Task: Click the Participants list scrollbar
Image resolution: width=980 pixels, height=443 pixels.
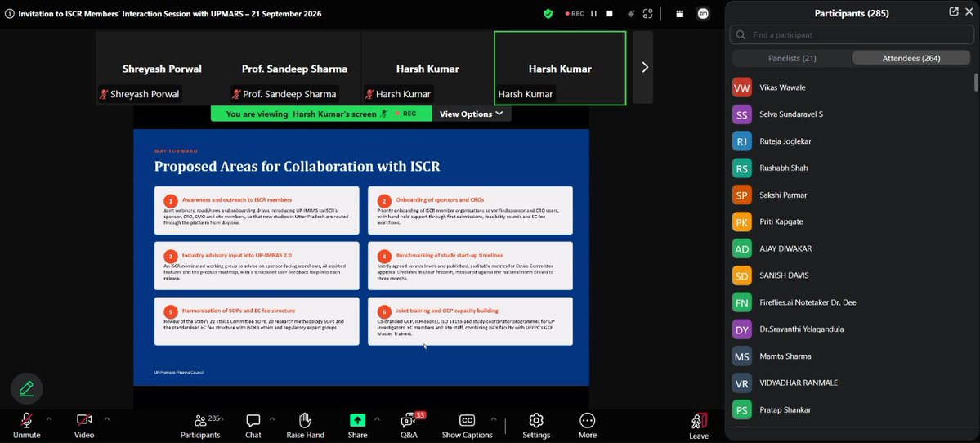Action: point(976,82)
